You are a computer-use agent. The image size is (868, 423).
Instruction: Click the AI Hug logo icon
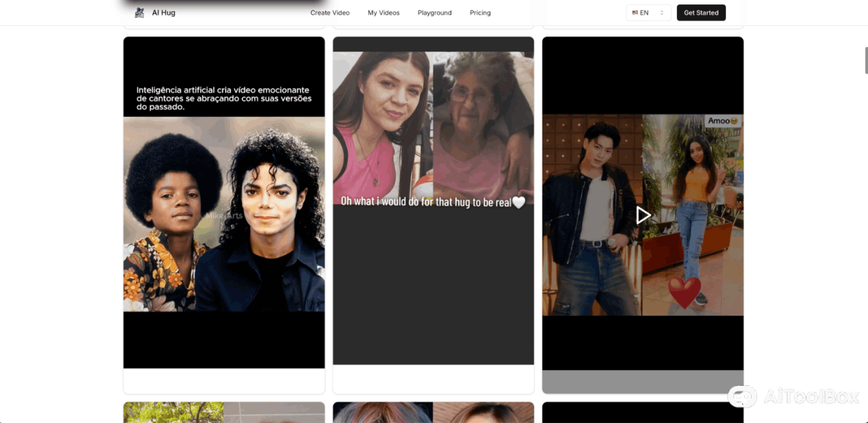click(139, 12)
